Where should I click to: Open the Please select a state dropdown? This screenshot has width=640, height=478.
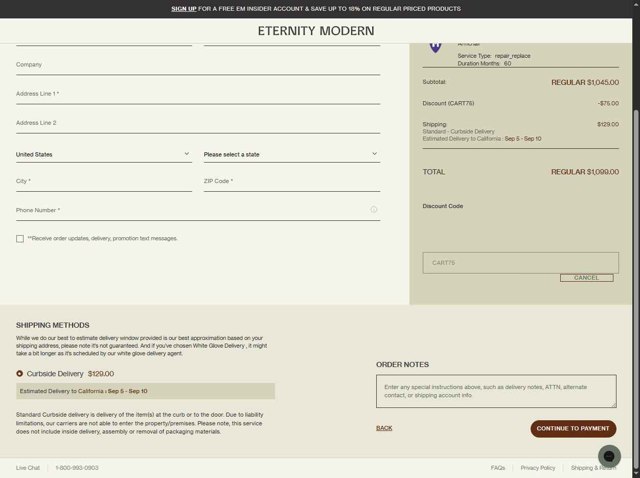coord(292,154)
